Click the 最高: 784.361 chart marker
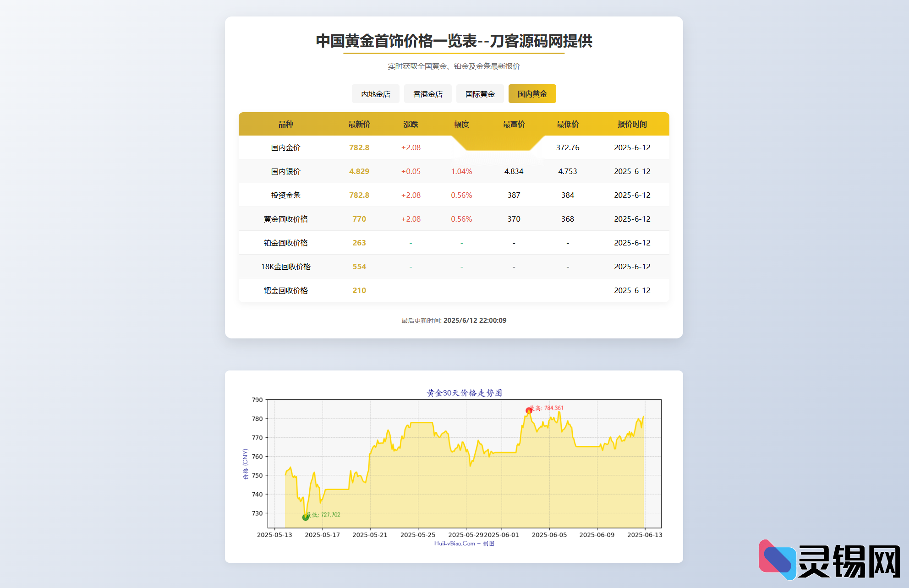The image size is (909, 588). [x=529, y=410]
